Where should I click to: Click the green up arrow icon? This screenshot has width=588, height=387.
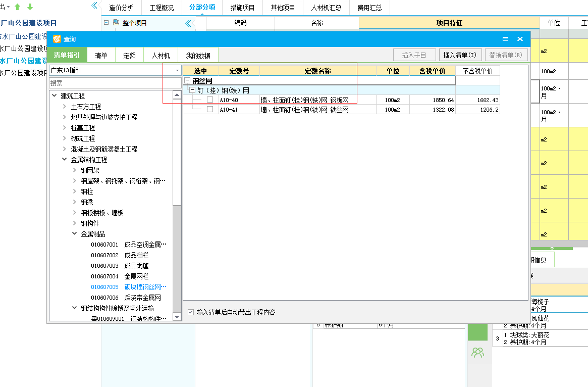[x=17, y=7]
